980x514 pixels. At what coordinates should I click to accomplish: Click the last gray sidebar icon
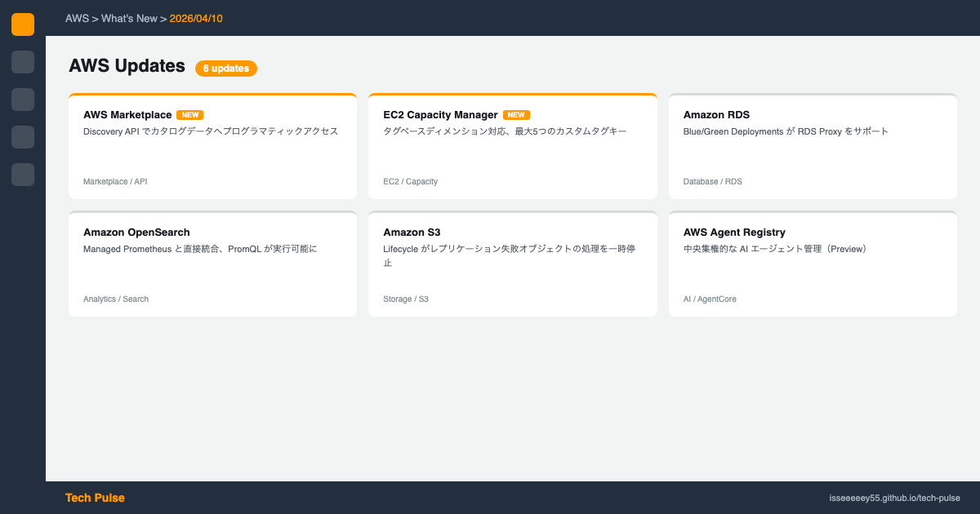(23, 175)
